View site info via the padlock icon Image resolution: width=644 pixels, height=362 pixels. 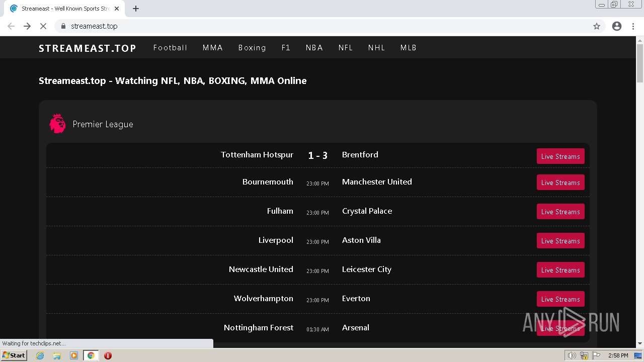tap(63, 26)
